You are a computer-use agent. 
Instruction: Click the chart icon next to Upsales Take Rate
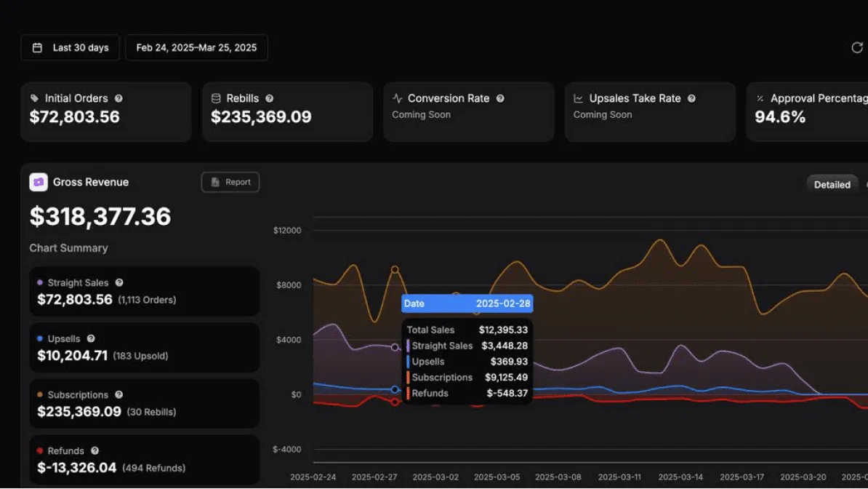coord(578,98)
